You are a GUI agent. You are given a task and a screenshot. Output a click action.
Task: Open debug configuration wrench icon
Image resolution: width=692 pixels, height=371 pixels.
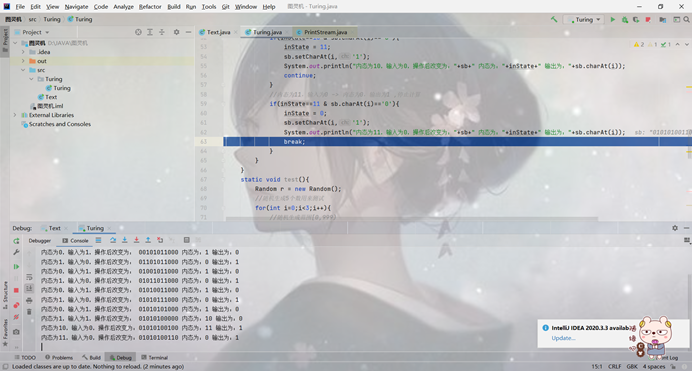(x=16, y=252)
